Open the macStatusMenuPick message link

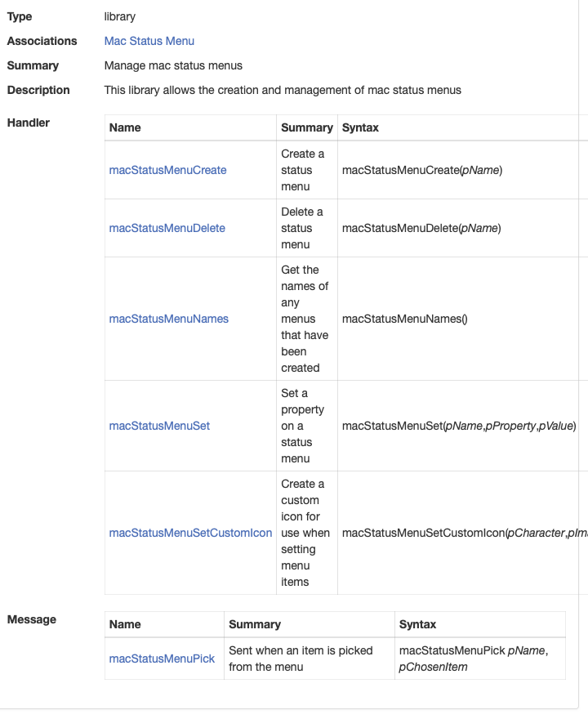[162, 659]
